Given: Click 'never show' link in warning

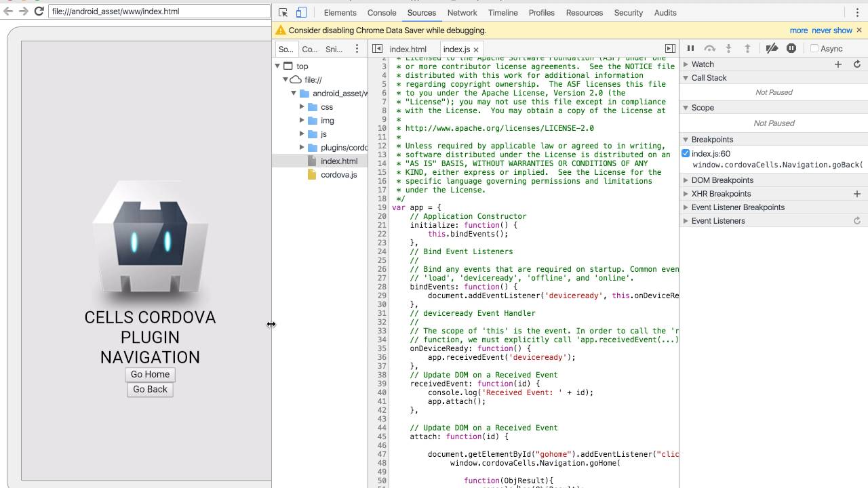Looking at the screenshot, I should click(x=832, y=30).
